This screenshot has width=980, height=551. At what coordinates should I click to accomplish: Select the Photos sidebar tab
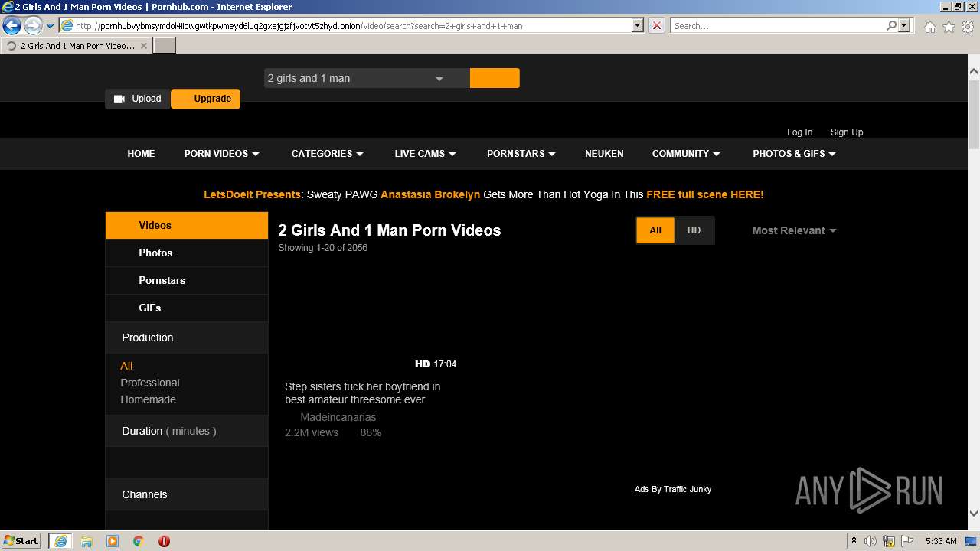pos(187,253)
